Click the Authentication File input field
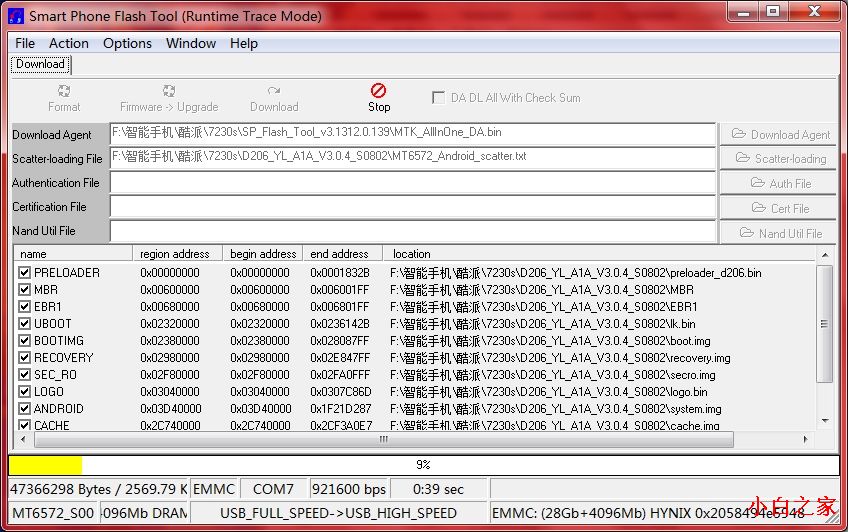Screen dimensions: 848x532 [413, 183]
